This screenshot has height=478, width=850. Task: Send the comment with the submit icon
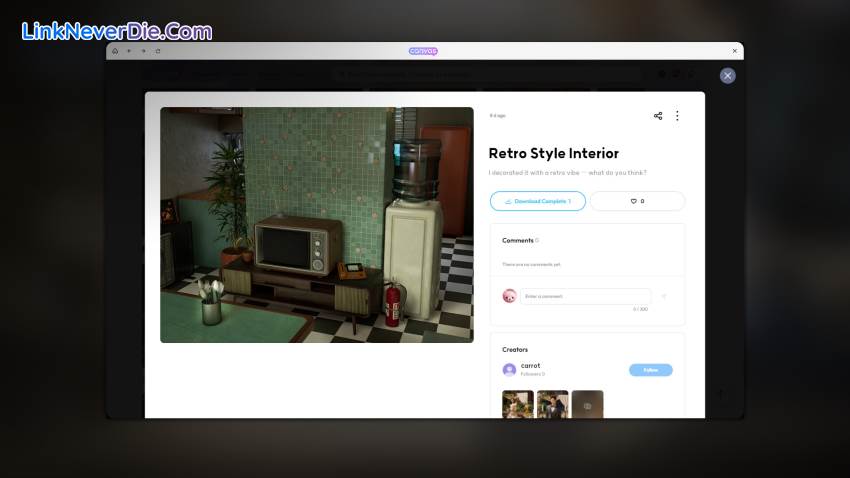tap(664, 296)
